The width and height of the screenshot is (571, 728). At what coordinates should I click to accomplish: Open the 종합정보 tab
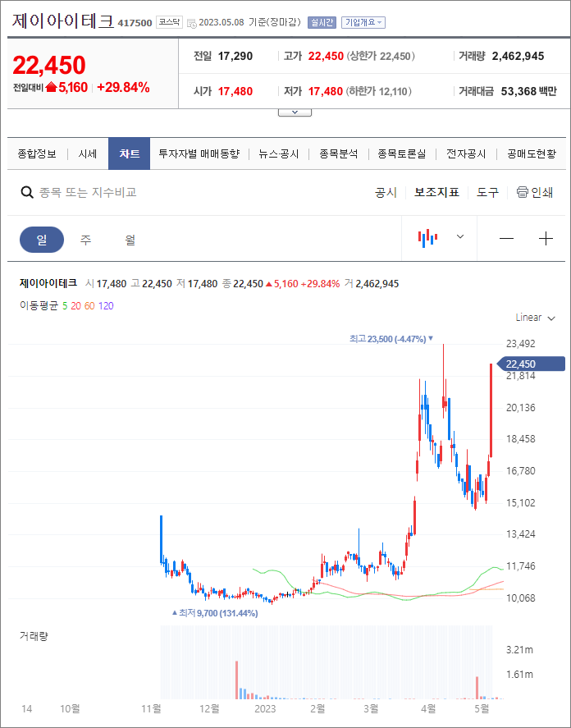point(37,153)
